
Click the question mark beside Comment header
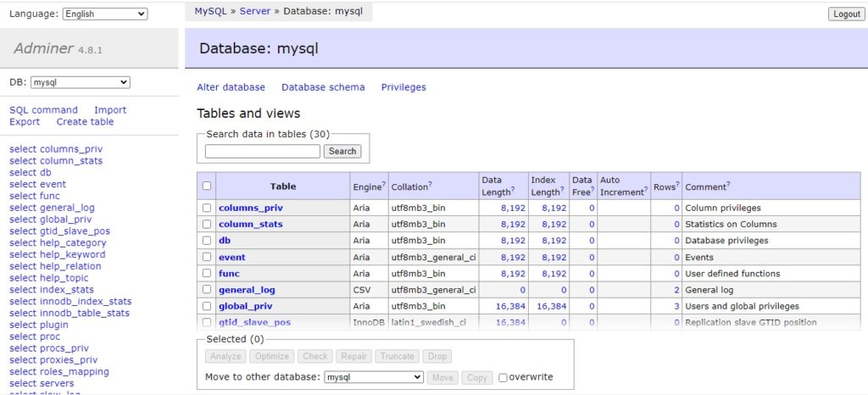pyautogui.click(x=728, y=185)
